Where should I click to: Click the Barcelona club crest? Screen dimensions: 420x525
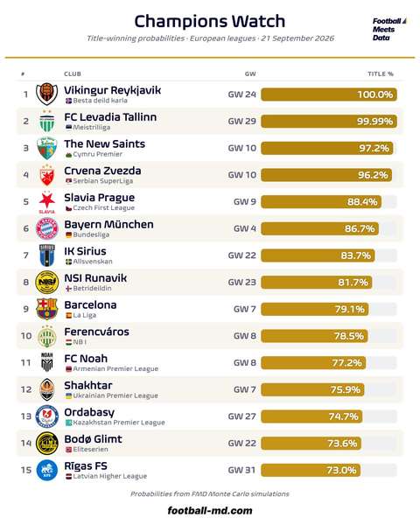click(x=47, y=309)
